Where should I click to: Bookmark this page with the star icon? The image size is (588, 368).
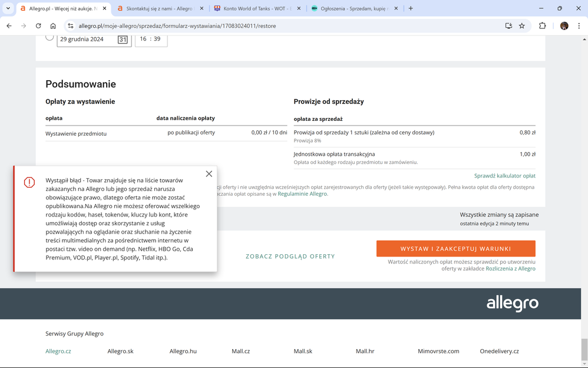[x=521, y=26]
